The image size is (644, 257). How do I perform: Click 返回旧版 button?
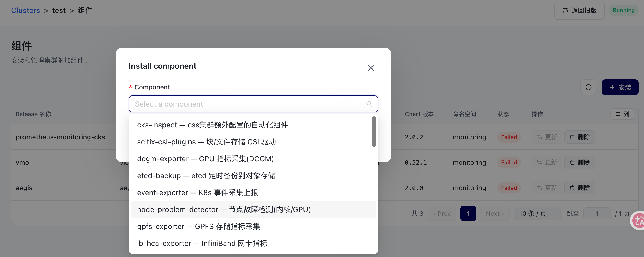click(x=579, y=10)
